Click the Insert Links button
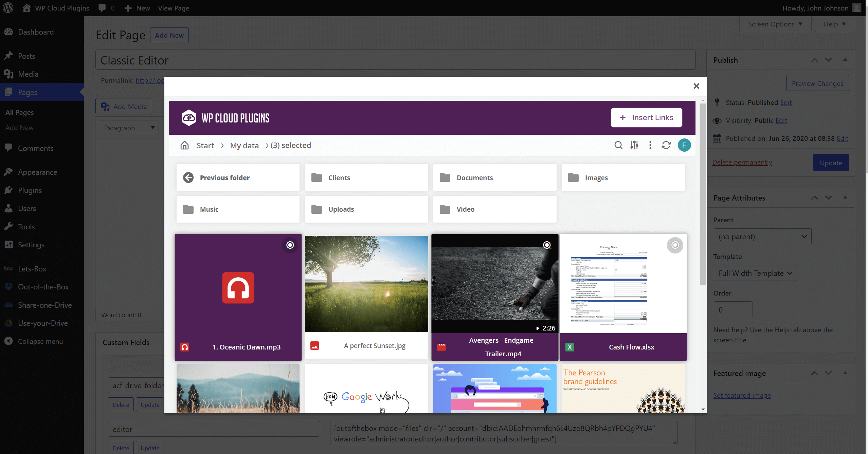The height and width of the screenshot is (454, 868). pos(646,117)
